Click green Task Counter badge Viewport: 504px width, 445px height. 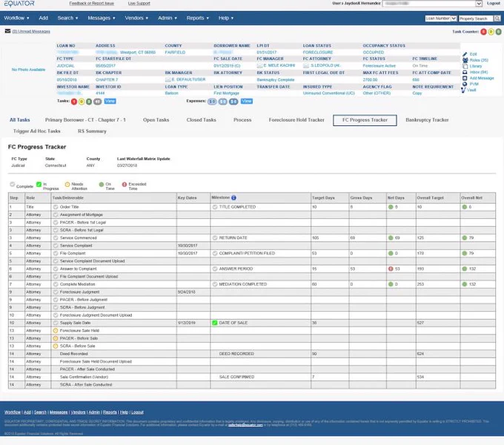point(498,31)
